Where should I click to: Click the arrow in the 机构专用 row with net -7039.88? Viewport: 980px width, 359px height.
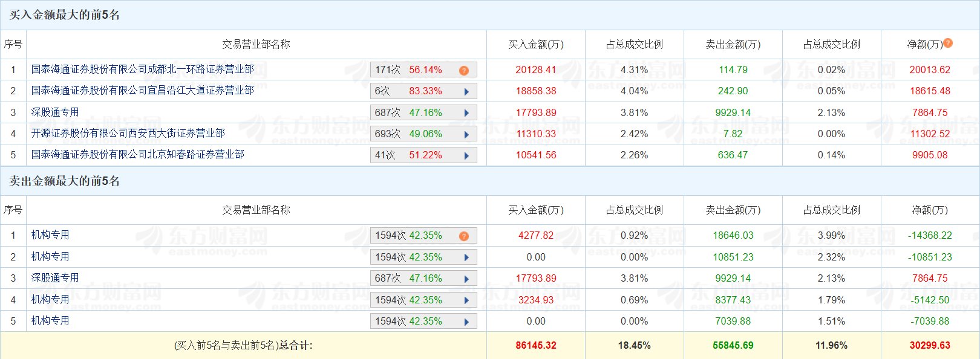tap(466, 322)
